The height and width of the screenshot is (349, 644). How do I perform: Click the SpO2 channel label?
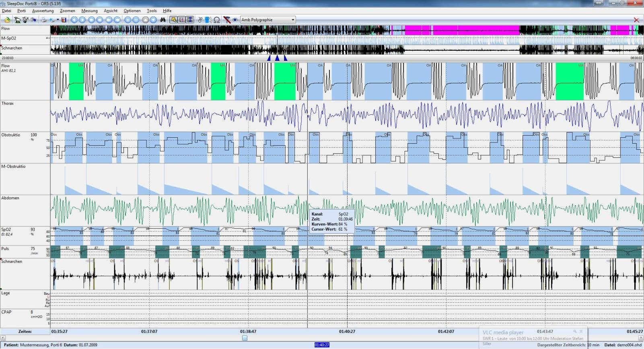click(6, 229)
